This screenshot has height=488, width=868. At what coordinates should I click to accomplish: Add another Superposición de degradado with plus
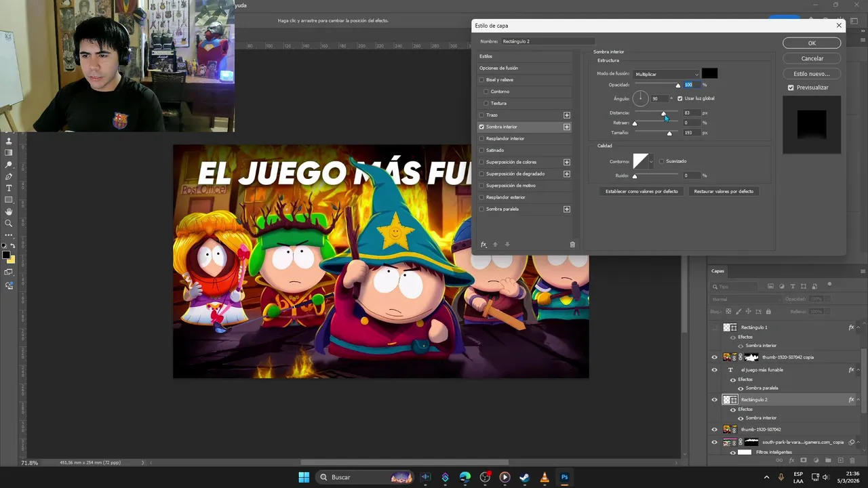[567, 174]
